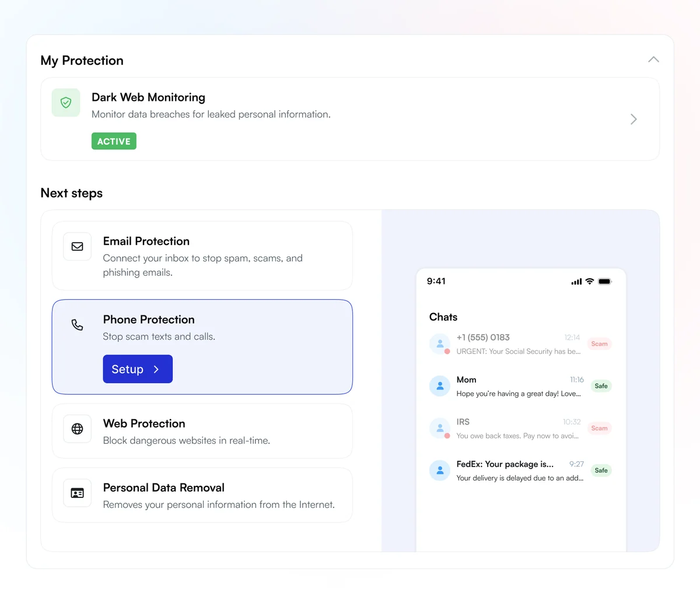Click the globe Web Protection icon

click(x=77, y=429)
